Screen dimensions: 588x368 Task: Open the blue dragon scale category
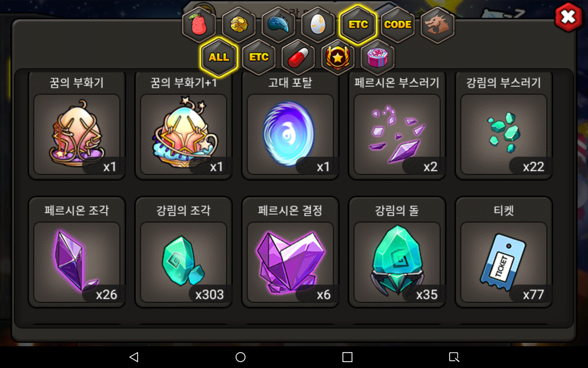pos(278,25)
